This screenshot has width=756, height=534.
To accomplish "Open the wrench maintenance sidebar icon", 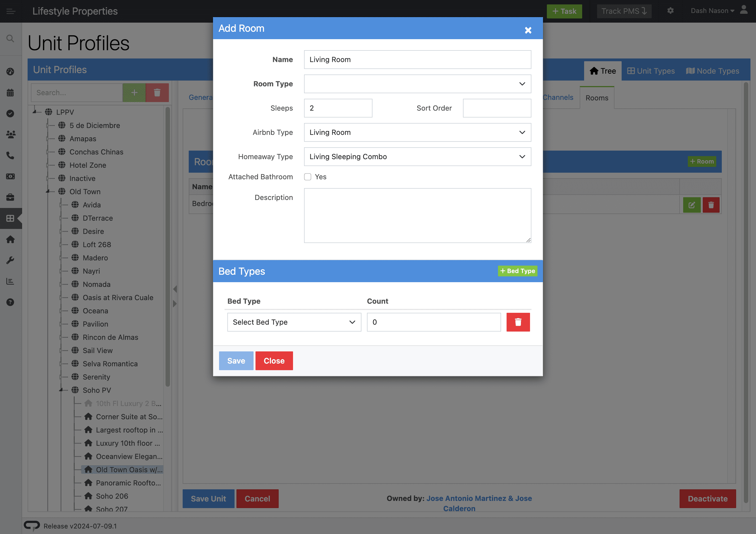I will click(10, 260).
